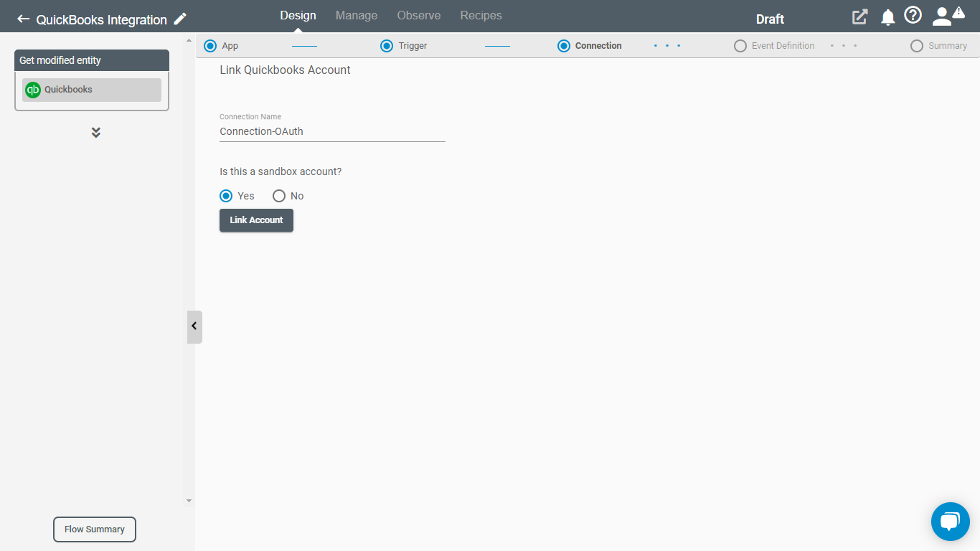
Task: Click the sidebar scrollbar down arrow
Action: pos(189,501)
